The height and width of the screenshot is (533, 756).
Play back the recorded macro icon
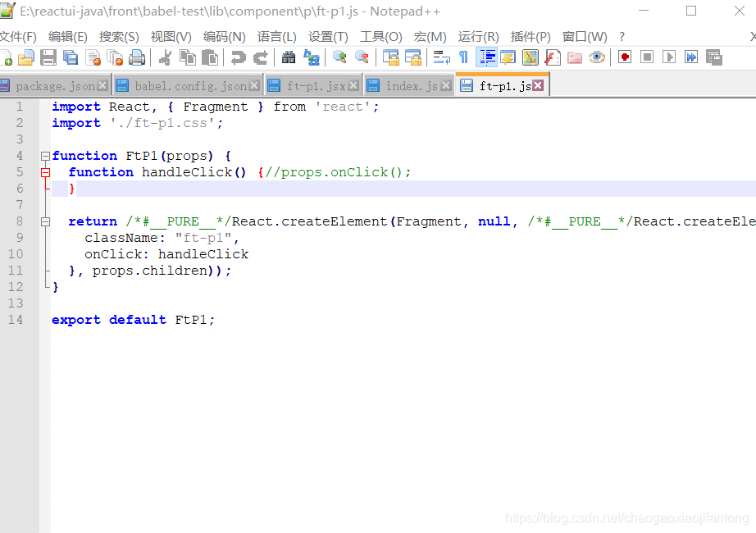click(x=669, y=57)
